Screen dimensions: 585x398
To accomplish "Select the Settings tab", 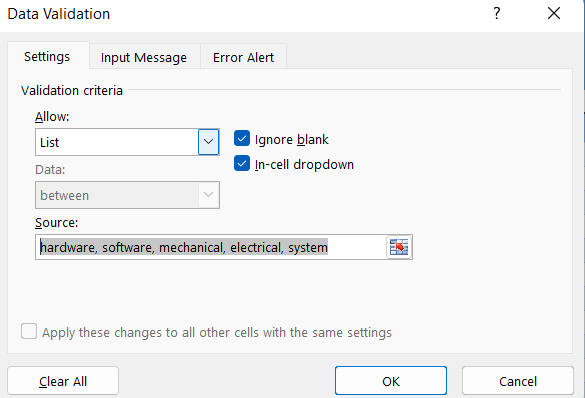I will (47, 56).
